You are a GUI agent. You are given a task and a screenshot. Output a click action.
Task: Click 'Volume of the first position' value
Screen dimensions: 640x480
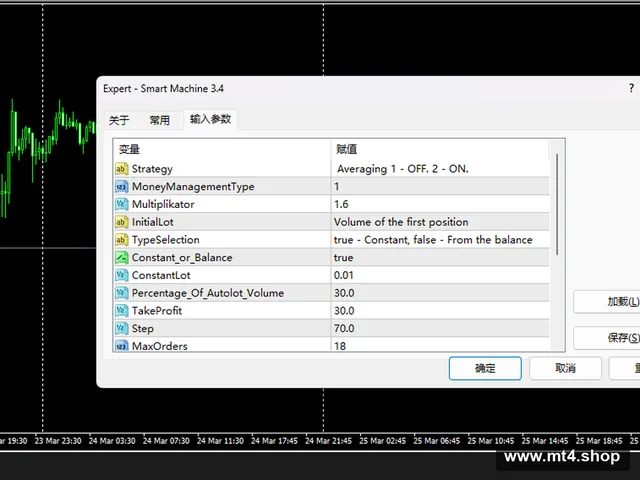coord(401,222)
